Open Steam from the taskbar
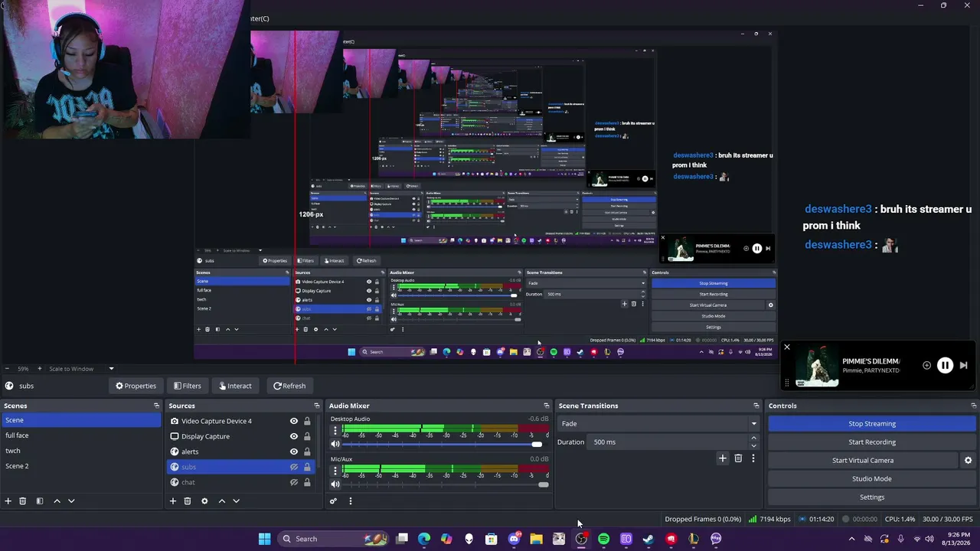980x551 pixels. click(648, 539)
